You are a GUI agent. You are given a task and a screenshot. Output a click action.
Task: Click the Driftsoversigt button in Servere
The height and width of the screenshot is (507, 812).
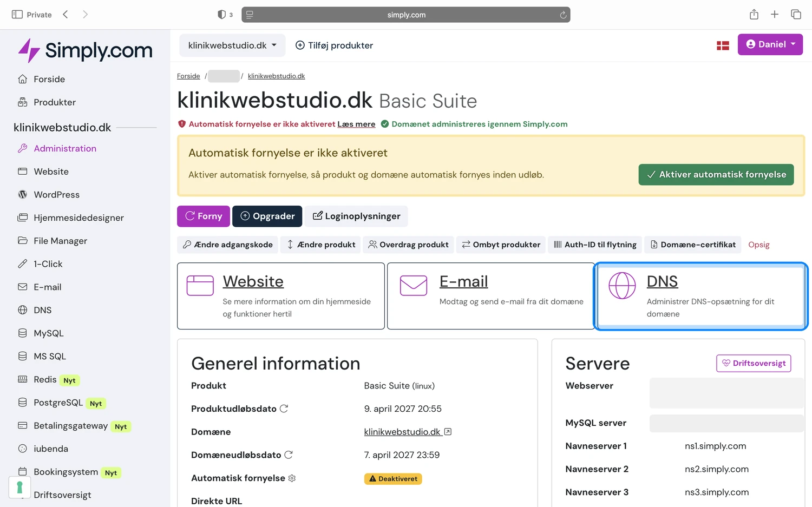tap(754, 363)
